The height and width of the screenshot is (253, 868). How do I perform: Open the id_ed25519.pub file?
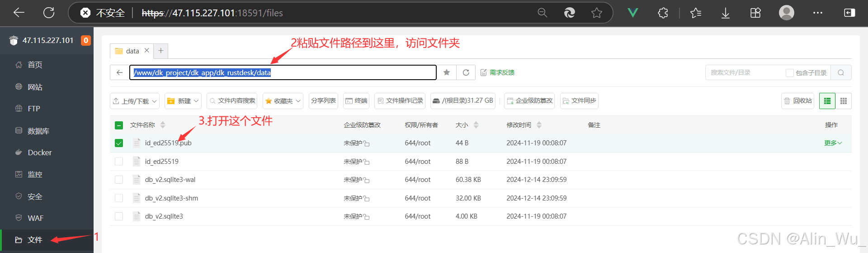click(x=168, y=143)
